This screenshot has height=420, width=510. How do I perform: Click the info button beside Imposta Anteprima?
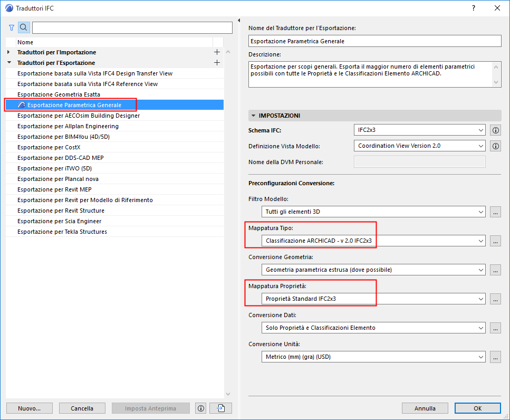[x=201, y=408]
